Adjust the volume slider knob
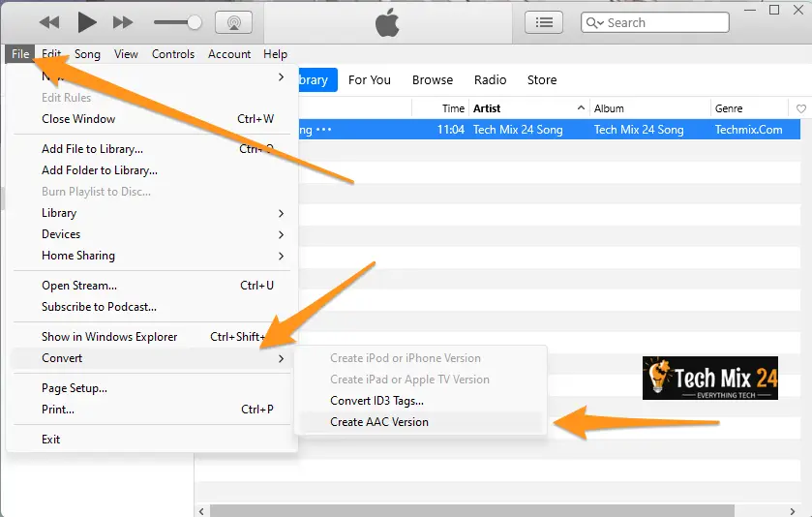This screenshot has height=517, width=812. point(195,22)
